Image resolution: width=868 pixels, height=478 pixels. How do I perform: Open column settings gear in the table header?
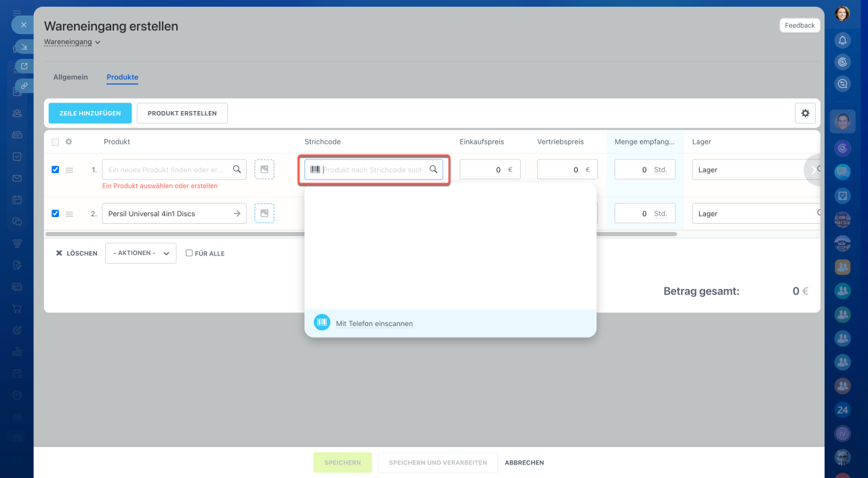click(68, 142)
